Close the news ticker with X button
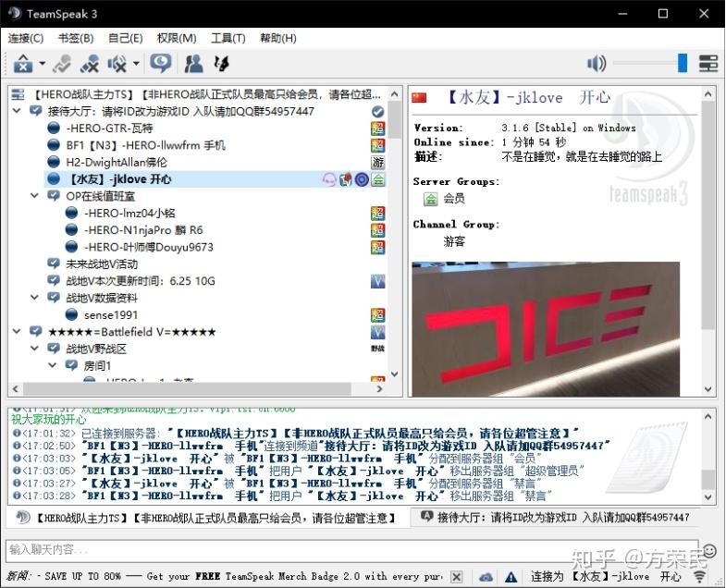The width and height of the screenshot is (726, 588). (x=457, y=577)
